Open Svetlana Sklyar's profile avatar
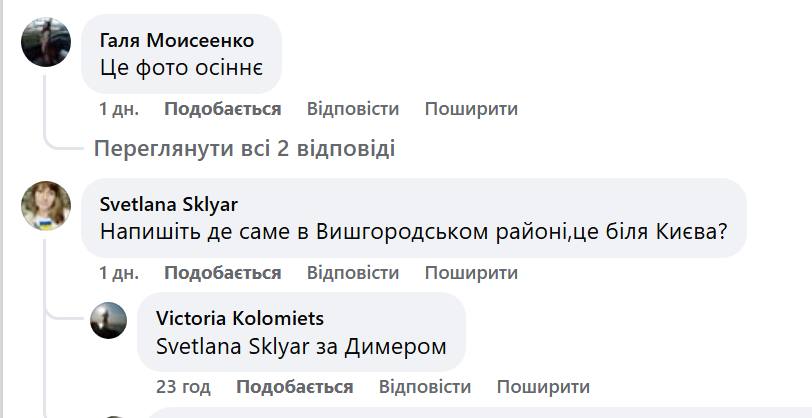Viewport: 812px width, 418px height. (46, 206)
